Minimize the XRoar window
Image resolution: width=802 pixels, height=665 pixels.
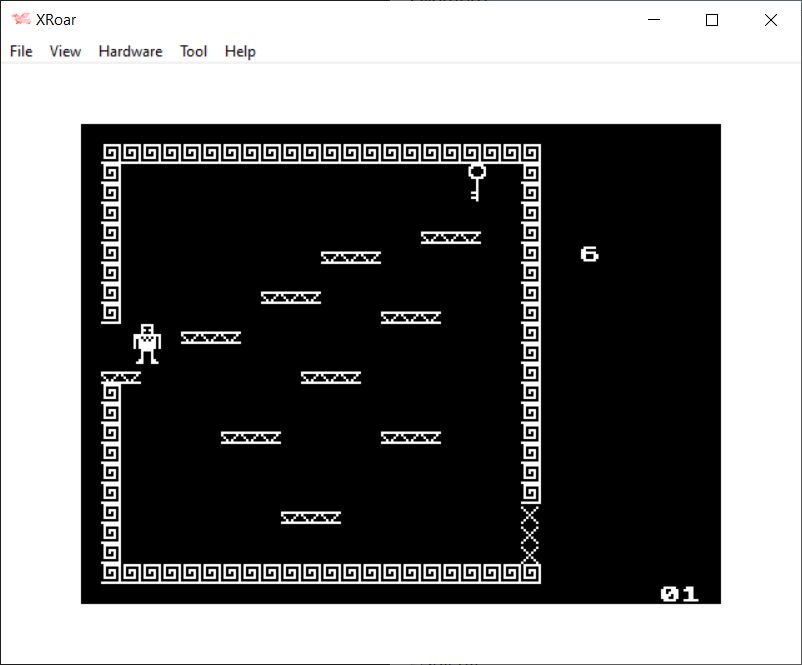click(x=655, y=20)
